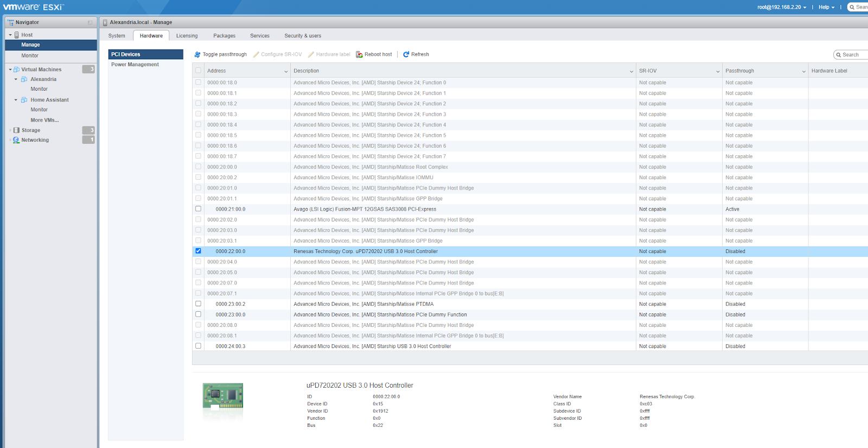Open More VMs... in Navigator
The height and width of the screenshot is (448, 868).
tap(44, 120)
